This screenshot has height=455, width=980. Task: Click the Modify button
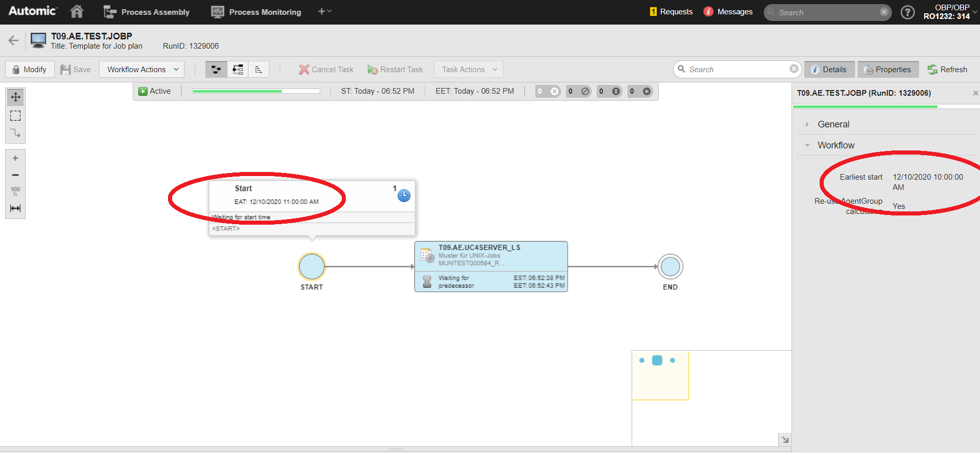tap(30, 70)
